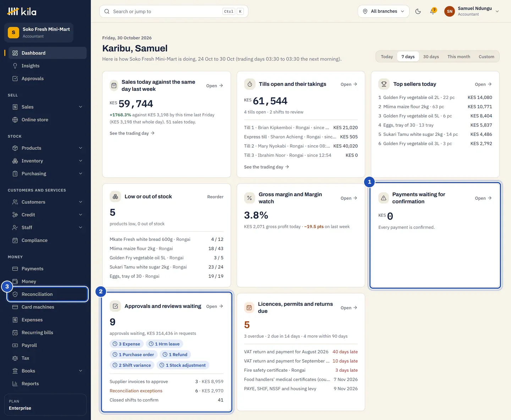Click the Card machines icon
The height and width of the screenshot is (420, 511).
click(x=15, y=307)
